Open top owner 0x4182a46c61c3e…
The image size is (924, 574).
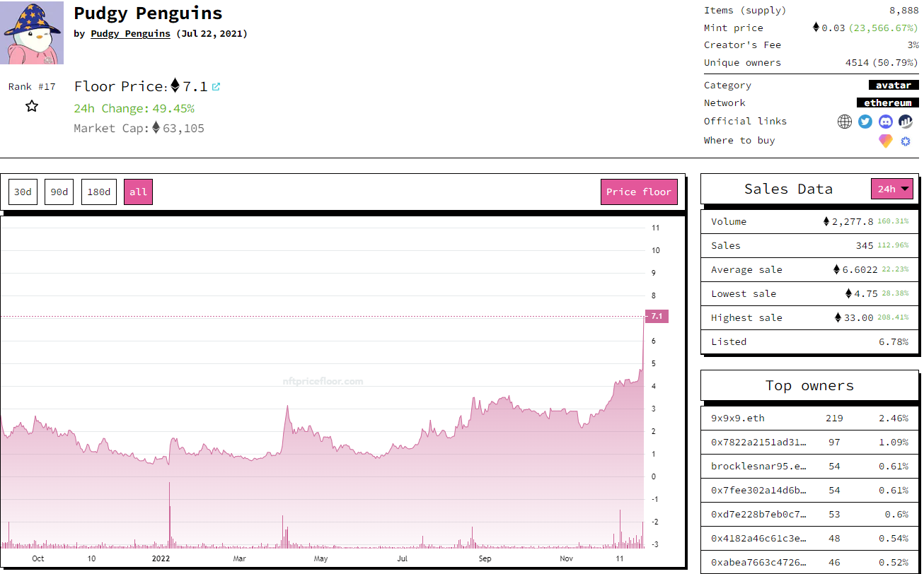pos(758,538)
